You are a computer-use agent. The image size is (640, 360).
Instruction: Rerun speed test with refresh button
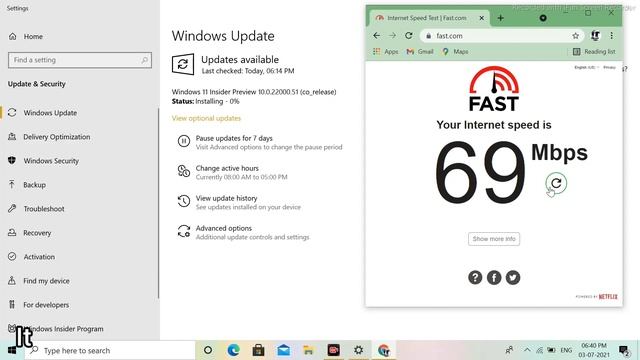[x=556, y=183]
